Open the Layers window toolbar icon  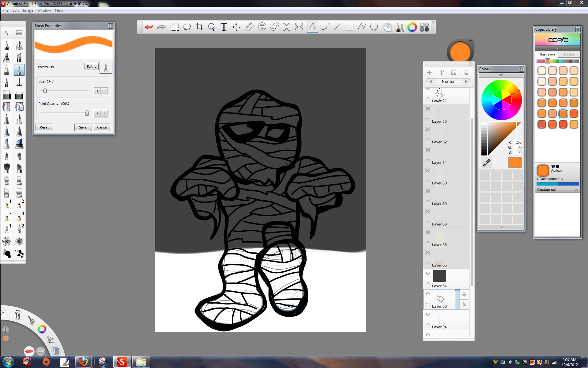tap(387, 27)
